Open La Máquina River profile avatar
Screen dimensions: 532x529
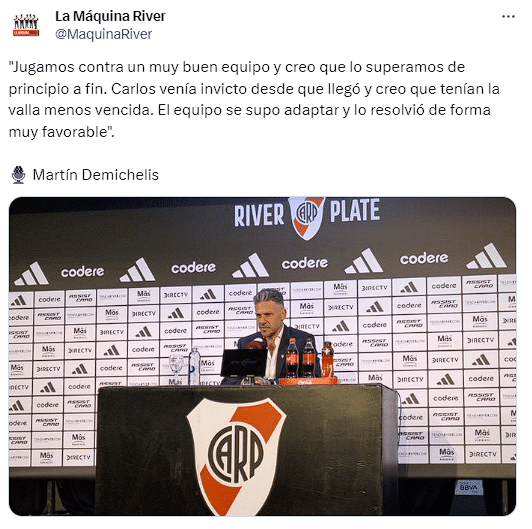click(26, 25)
